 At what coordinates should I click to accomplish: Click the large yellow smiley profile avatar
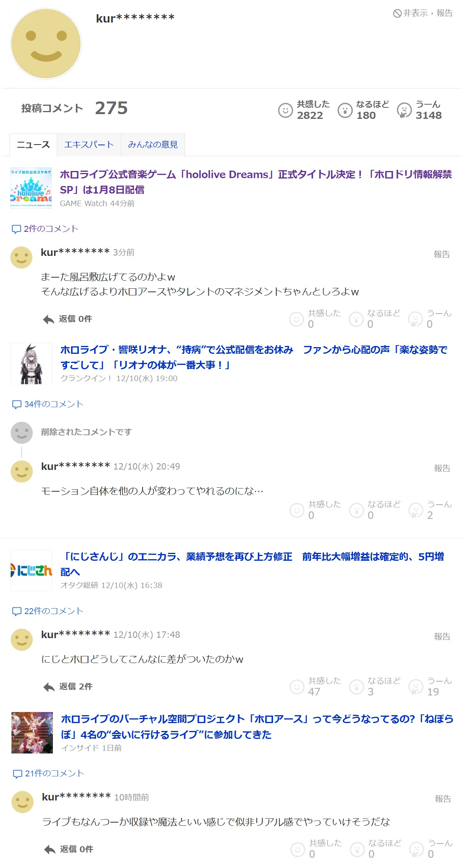46,44
